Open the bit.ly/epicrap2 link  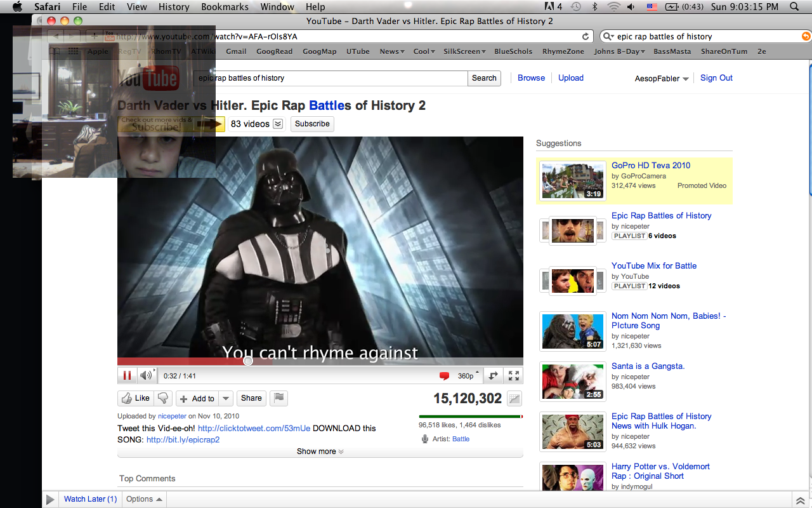point(183,439)
